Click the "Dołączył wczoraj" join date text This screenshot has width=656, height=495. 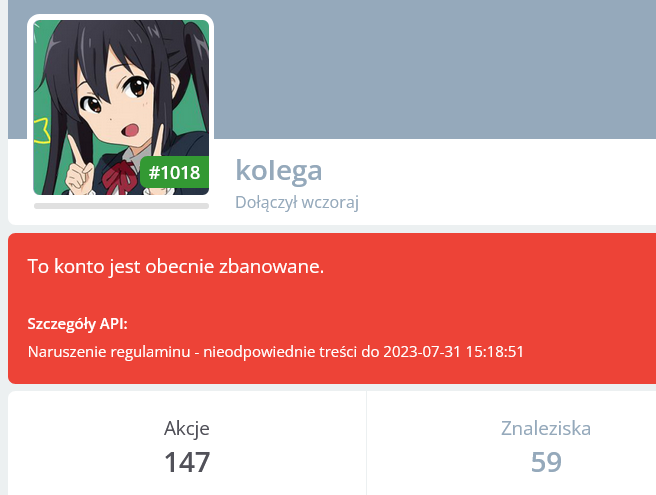[297, 202]
